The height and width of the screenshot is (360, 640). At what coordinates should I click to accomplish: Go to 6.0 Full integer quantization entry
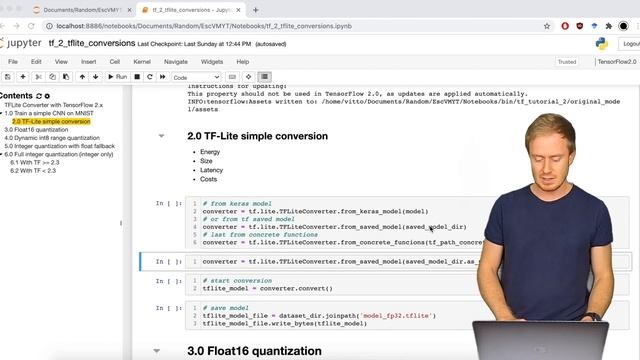[x=59, y=154]
